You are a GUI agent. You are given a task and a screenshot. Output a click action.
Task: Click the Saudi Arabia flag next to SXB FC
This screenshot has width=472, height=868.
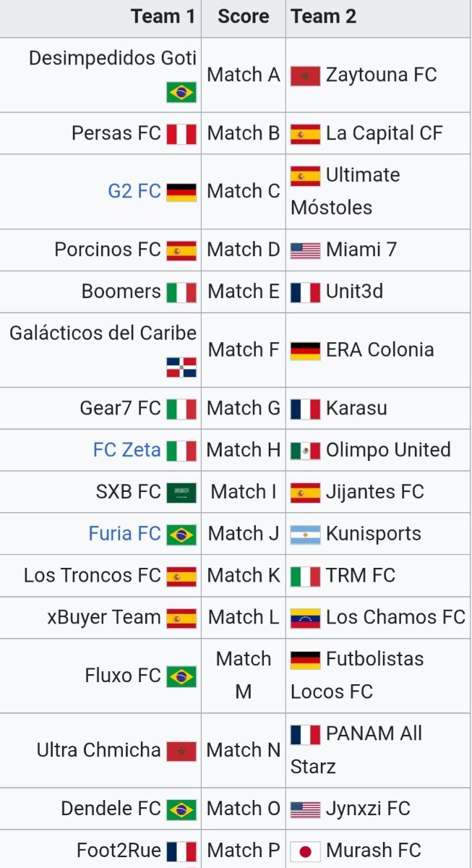coord(181,493)
